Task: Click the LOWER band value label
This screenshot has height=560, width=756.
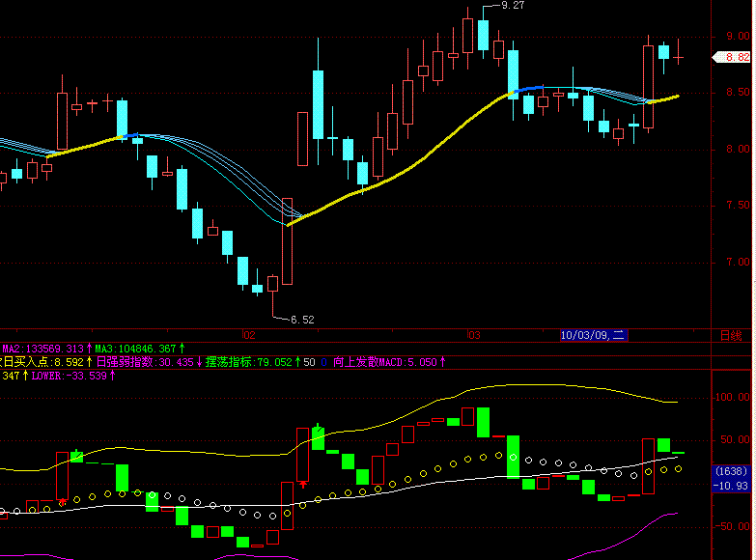Action: (73, 376)
